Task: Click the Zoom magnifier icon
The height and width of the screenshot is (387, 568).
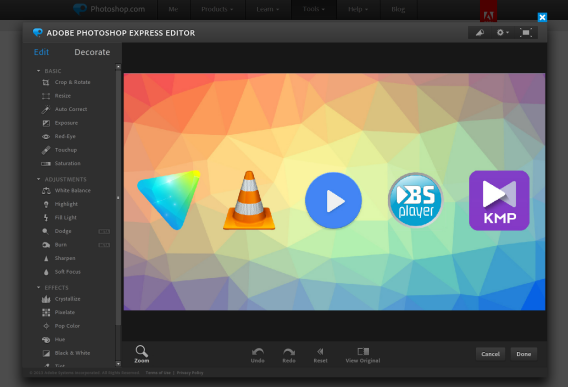Action: pyautogui.click(x=141, y=351)
